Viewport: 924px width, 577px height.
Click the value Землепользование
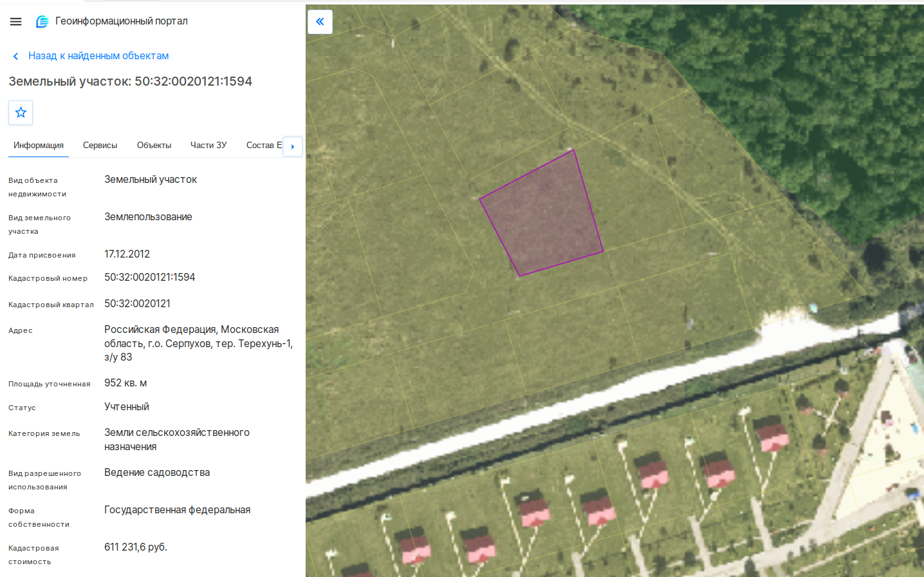point(149,217)
